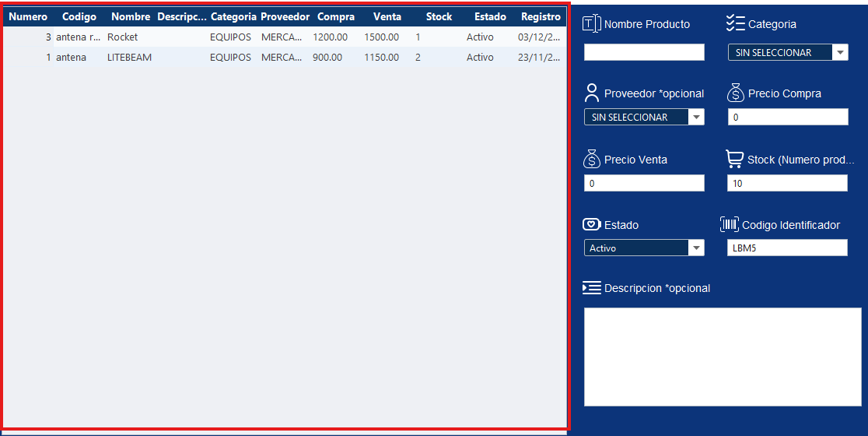This screenshot has width=868, height=436.
Task: Click the Codigo Identificador field containing LBM5
Action: click(787, 248)
